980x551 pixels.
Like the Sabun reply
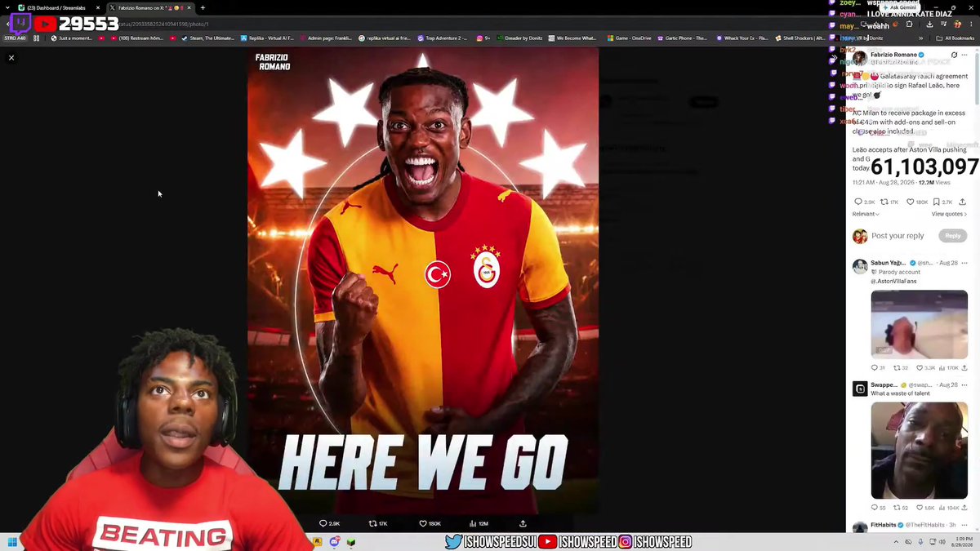[921, 368]
